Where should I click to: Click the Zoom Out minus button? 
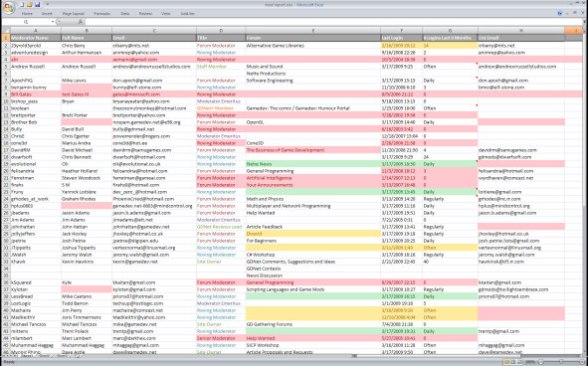541,362
